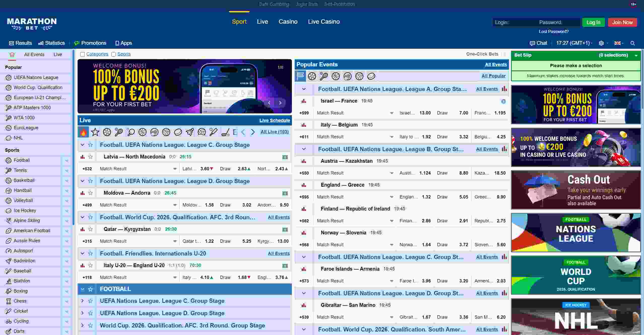Open the All Popular link
The image size is (644, 335).
(x=493, y=76)
